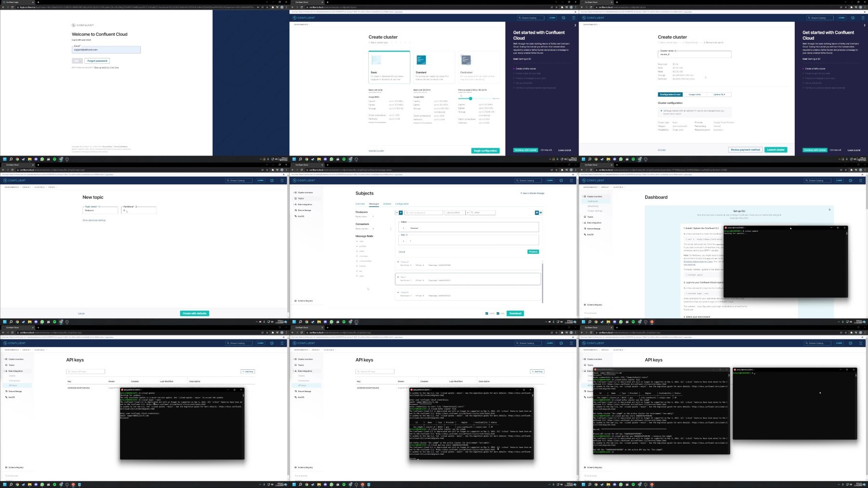Expand Show advanced settings on the New topic page
Image resolution: width=868 pixels, height=488 pixels.
click(x=94, y=220)
